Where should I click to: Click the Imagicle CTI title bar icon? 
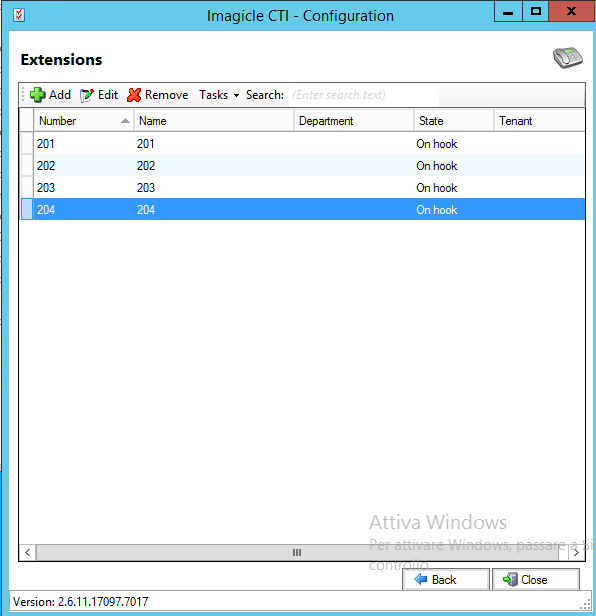tap(18, 15)
